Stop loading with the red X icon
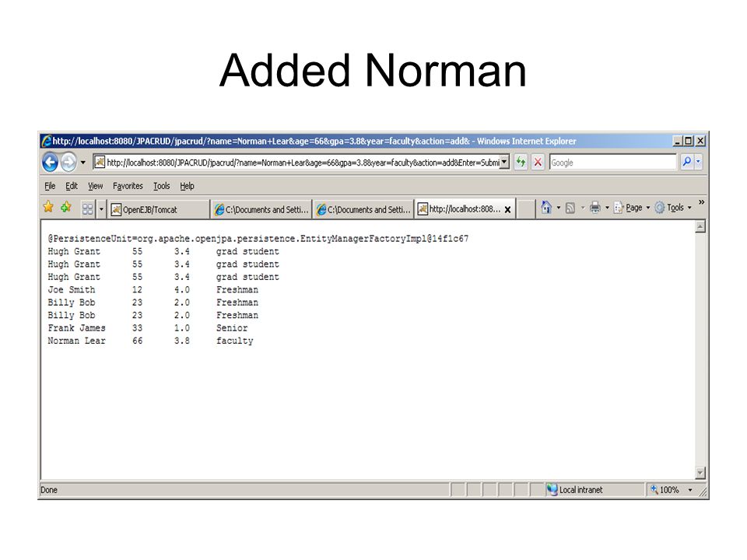The height and width of the screenshot is (560, 747). coord(538,163)
